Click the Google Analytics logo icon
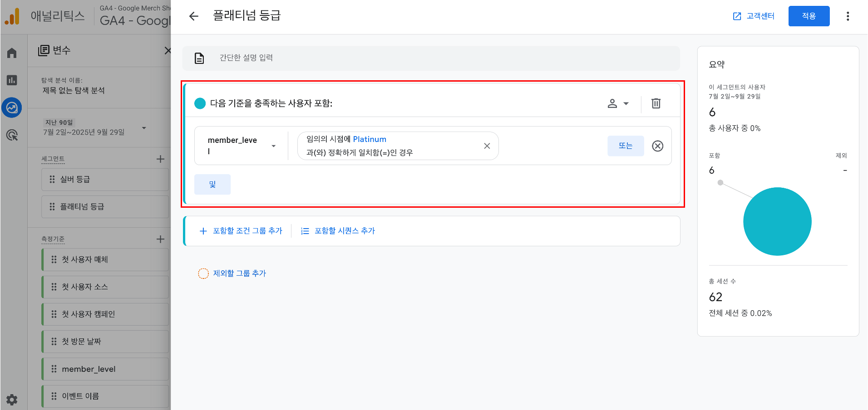Viewport: 868px width, 410px height. [12, 15]
